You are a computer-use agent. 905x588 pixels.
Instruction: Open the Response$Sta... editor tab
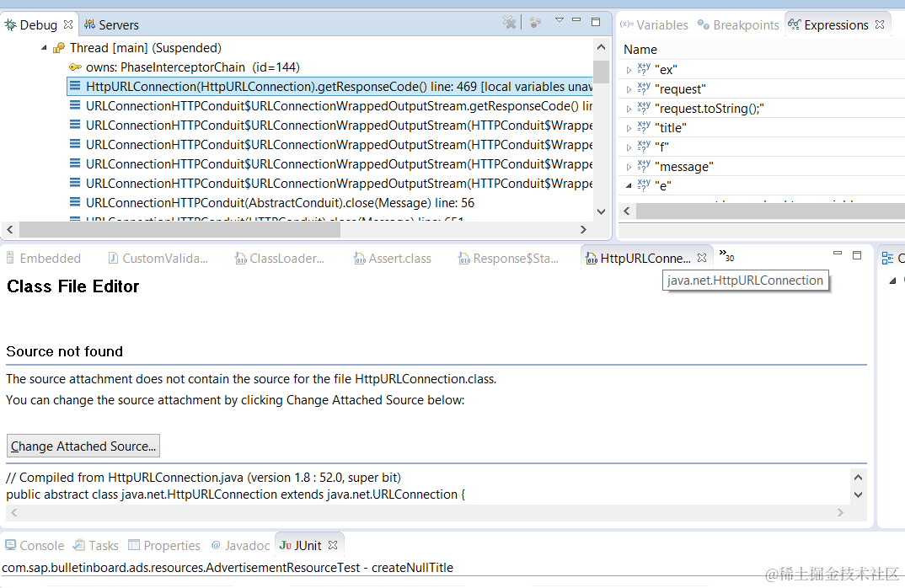[509, 259]
